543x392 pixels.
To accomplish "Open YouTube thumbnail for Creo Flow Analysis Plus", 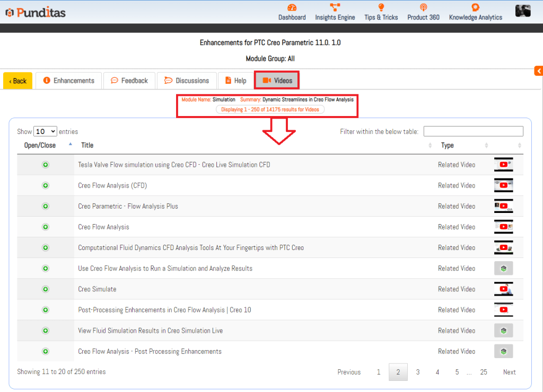I will point(503,206).
